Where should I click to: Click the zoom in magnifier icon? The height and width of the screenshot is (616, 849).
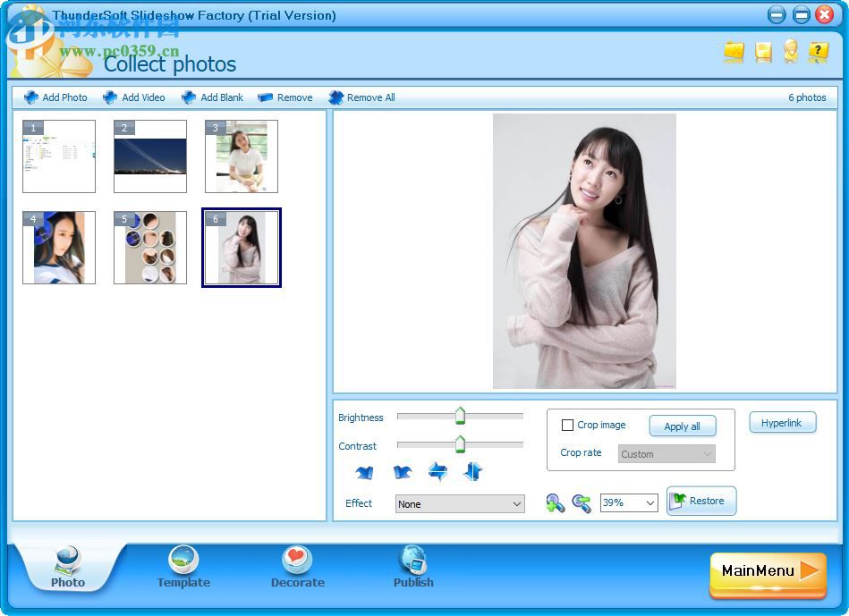pos(556,502)
